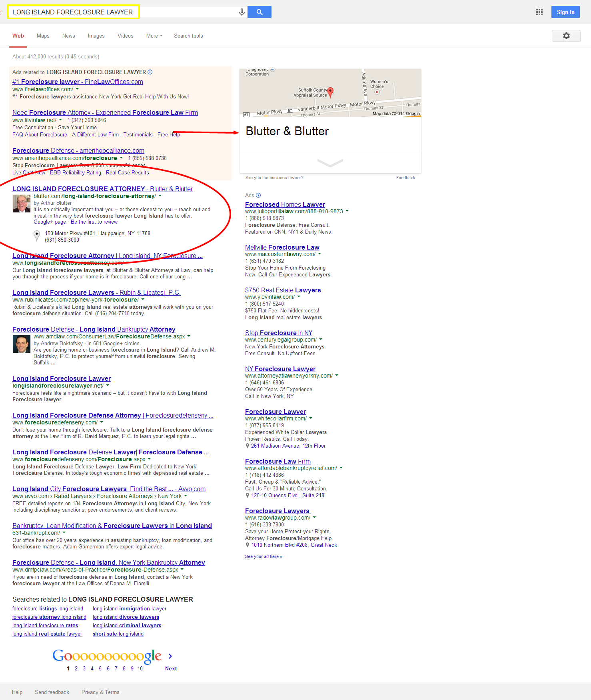
Task: Expand the Blutter & Blutter panel chevron
Action: click(330, 162)
